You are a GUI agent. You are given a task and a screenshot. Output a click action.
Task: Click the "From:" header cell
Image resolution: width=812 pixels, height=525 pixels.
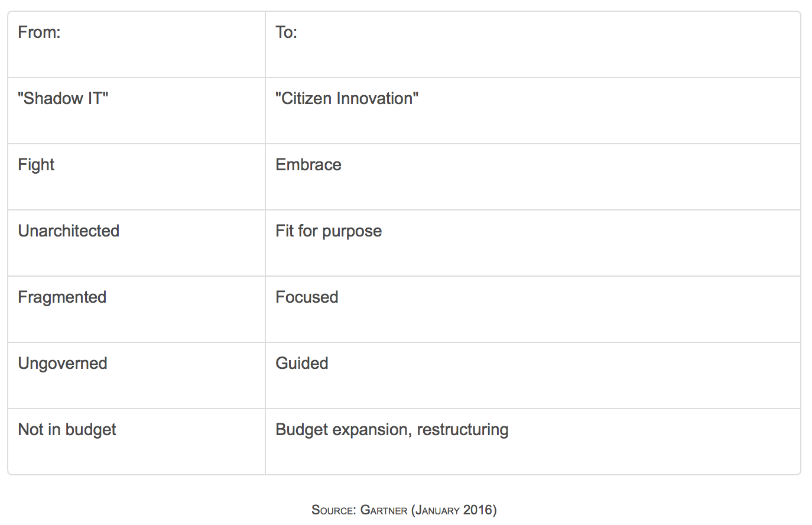39,33
